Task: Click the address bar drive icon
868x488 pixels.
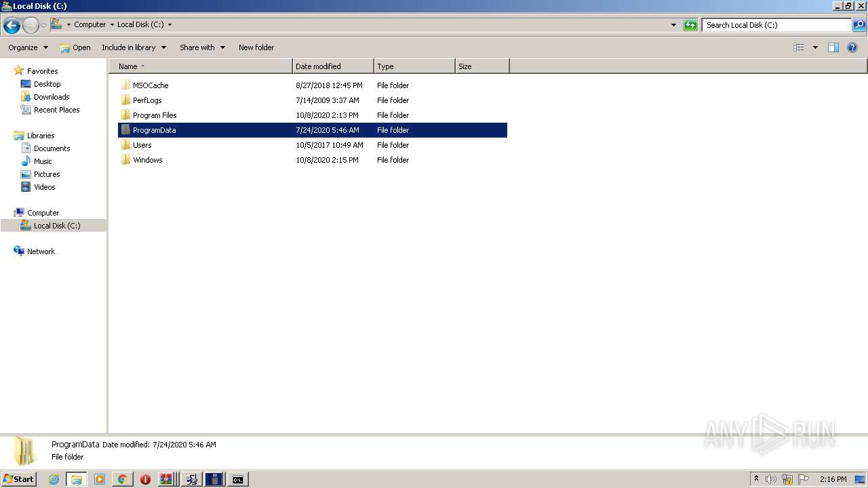Action: point(56,24)
